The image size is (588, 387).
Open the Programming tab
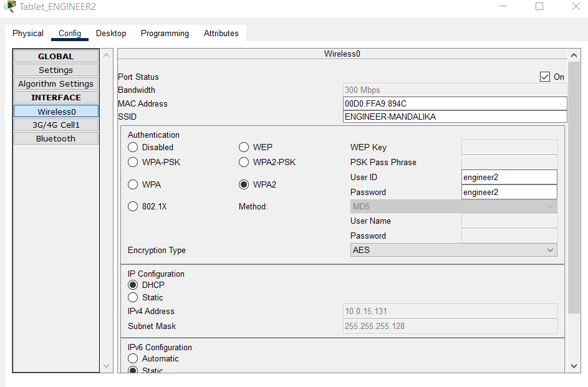click(x=165, y=33)
